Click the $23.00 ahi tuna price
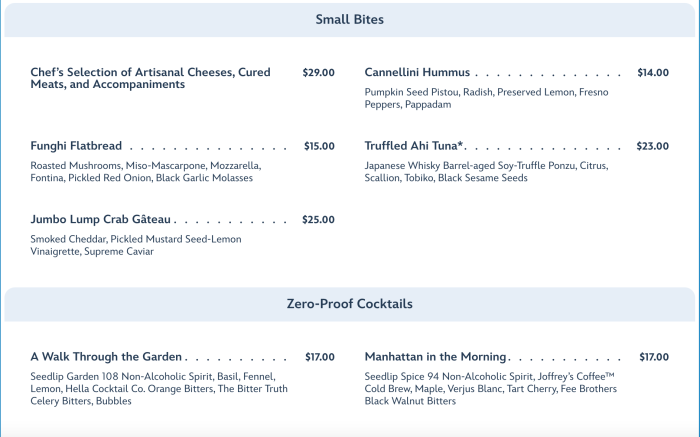700x437 pixels. click(653, 146)
